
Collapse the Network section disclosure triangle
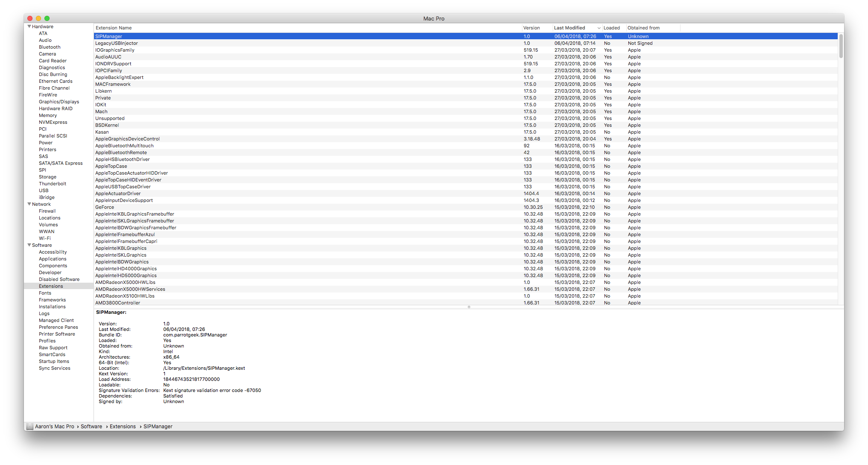(x=29, y=204)
